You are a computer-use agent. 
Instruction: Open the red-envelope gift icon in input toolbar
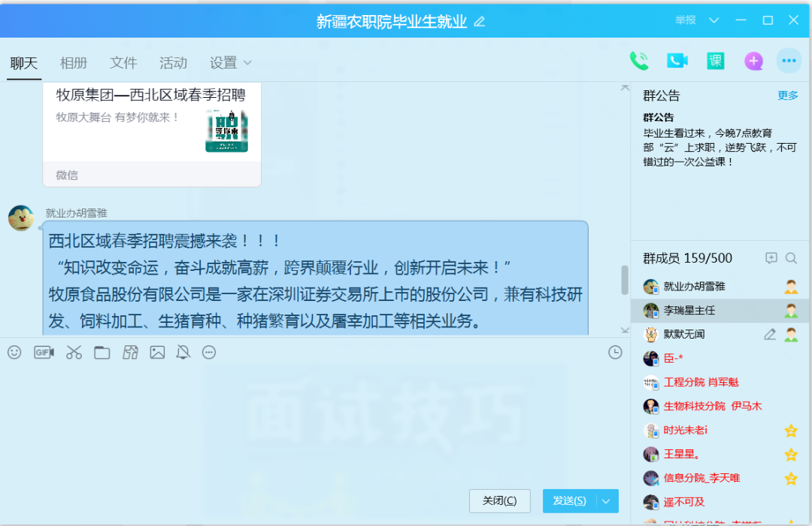pos(130,352)
